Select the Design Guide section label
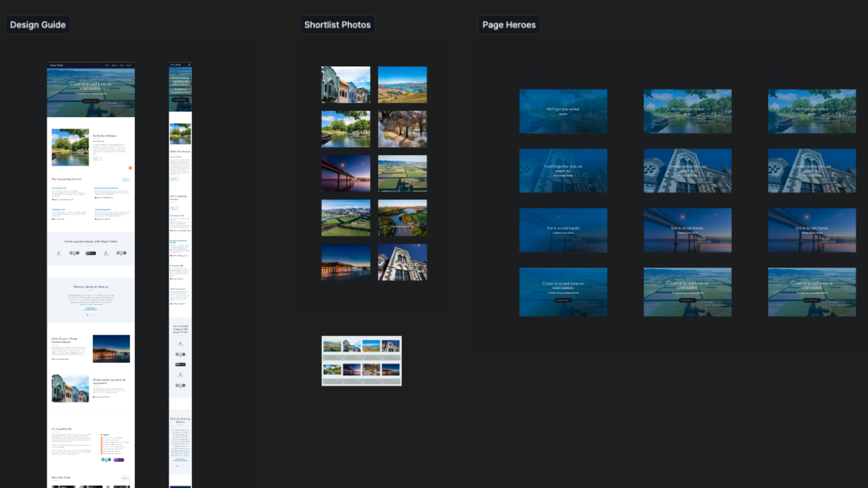Screen dimensions: 868x488 tap(38, 25)
